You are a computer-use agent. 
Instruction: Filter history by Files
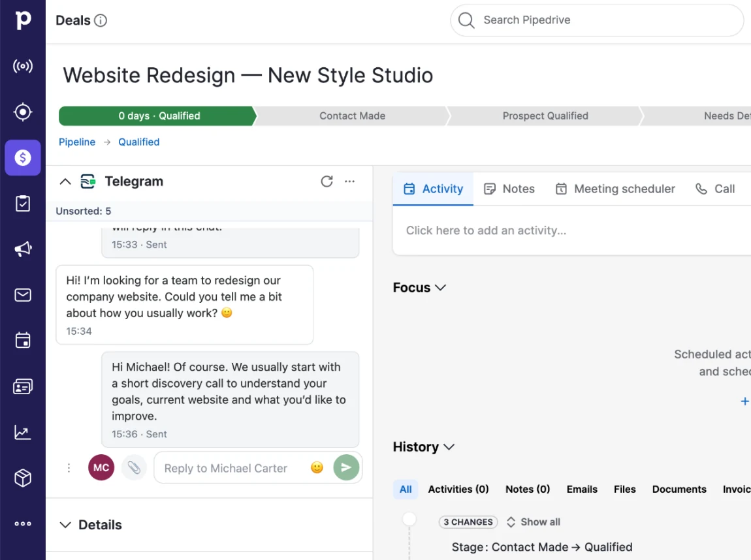624,489
